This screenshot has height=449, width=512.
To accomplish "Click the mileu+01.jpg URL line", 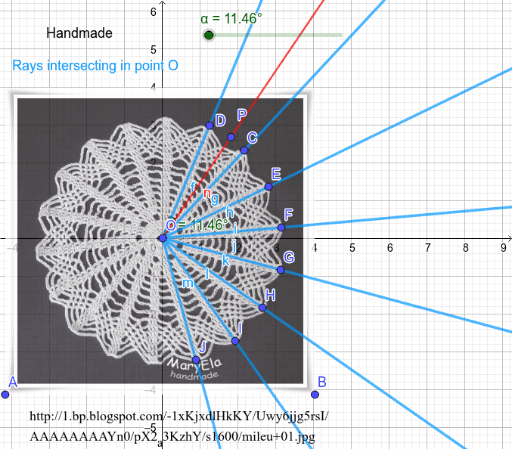I will tap(172, 436).
